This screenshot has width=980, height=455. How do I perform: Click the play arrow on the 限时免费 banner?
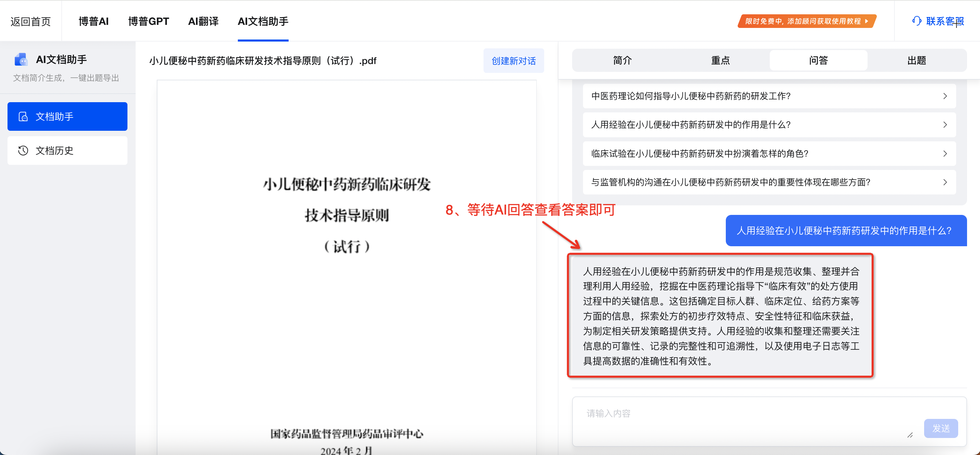pyautogui.click(x=867, y=21)
